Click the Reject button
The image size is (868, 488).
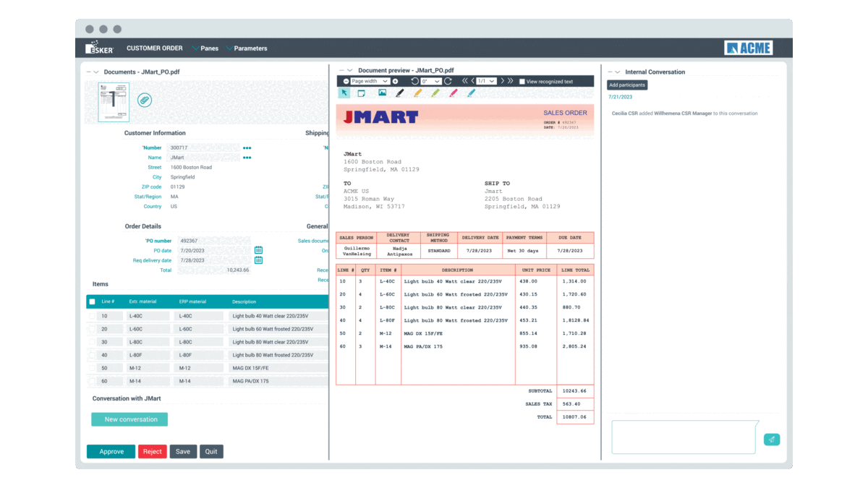(x=153, y=452)
